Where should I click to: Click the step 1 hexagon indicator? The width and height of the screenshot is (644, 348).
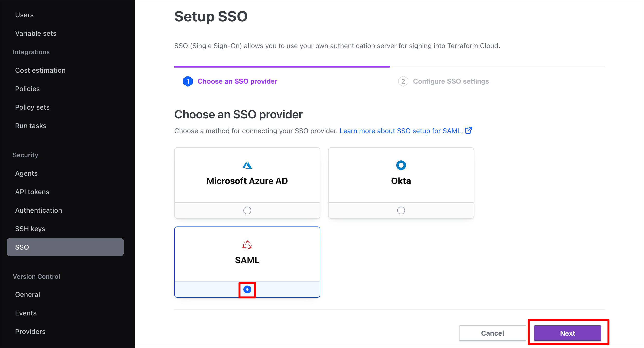[x=188, y=81]
